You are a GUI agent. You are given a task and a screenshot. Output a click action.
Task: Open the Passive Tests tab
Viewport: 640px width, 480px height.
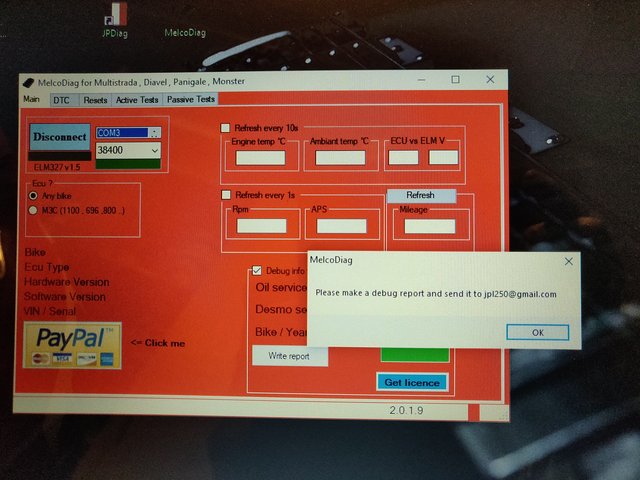click(191, 100)
